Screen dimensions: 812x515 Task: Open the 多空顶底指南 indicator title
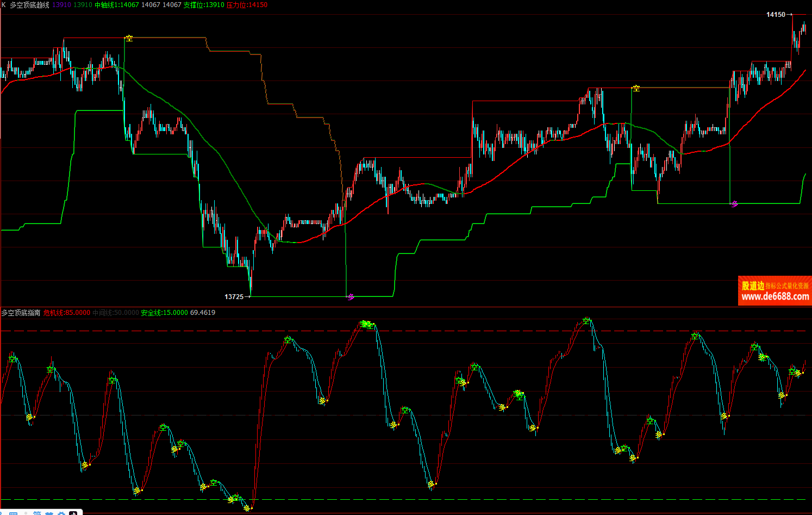pyautogui.click(x=21, y=313)
